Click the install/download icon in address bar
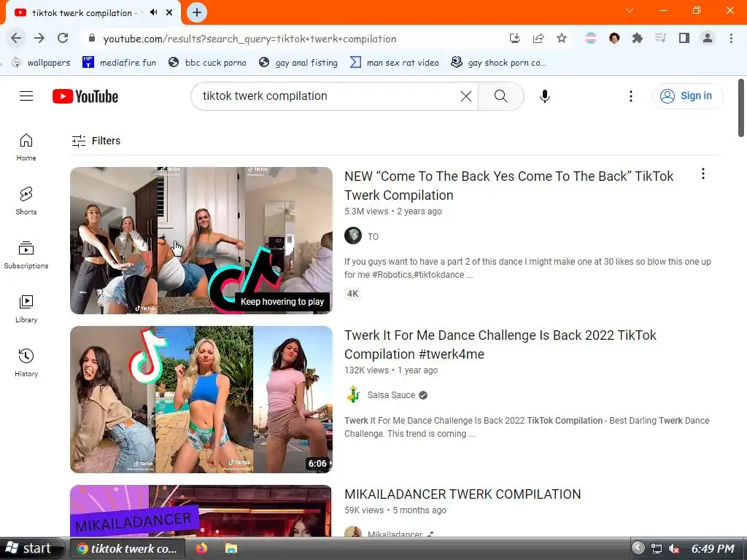 (x=514, y=38)
